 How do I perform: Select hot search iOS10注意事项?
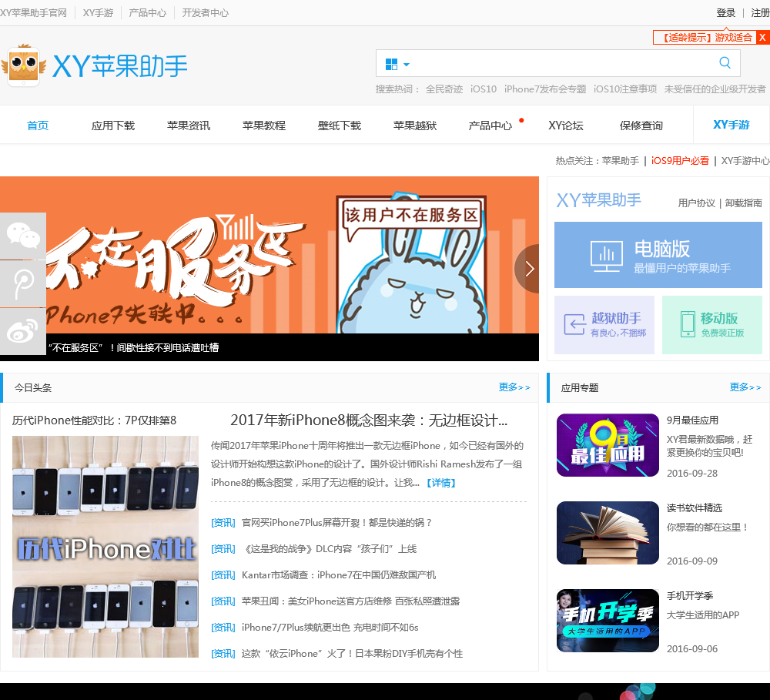click(625, 89)
